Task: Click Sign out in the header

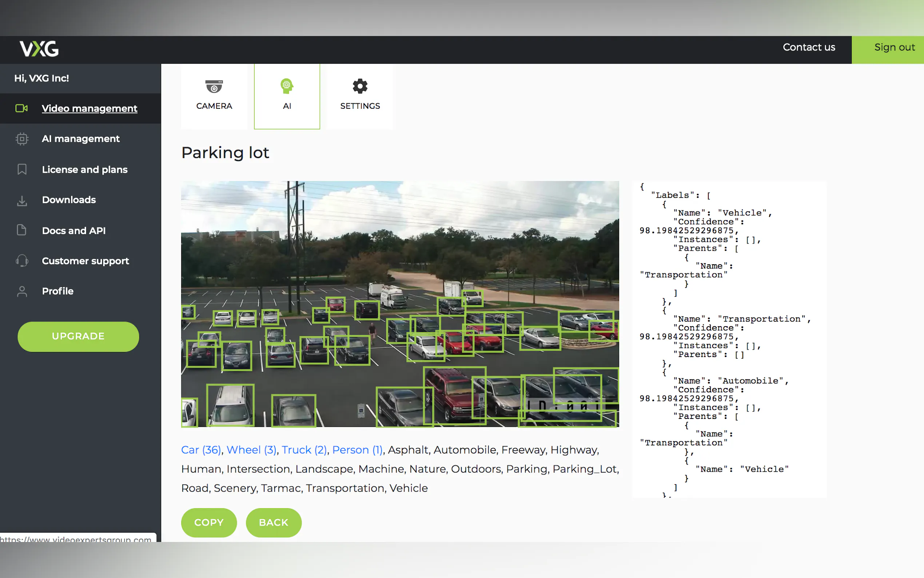Action: 894,47
